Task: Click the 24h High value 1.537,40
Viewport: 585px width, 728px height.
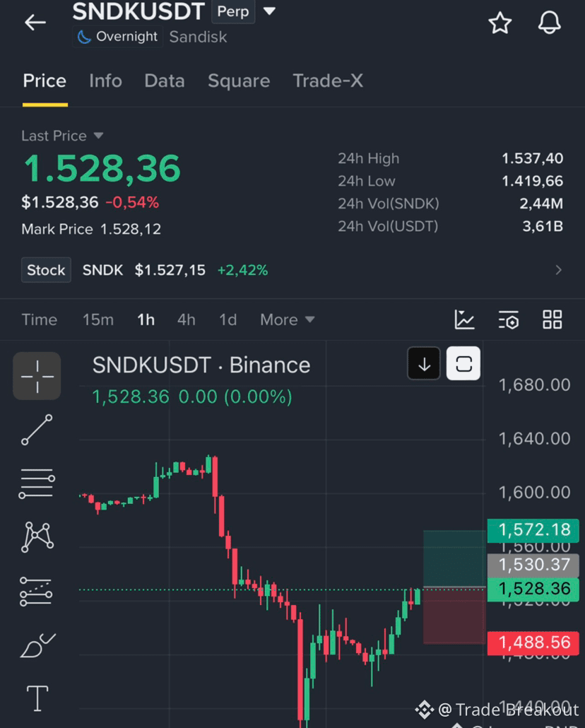Action: [x=532, y=158]
